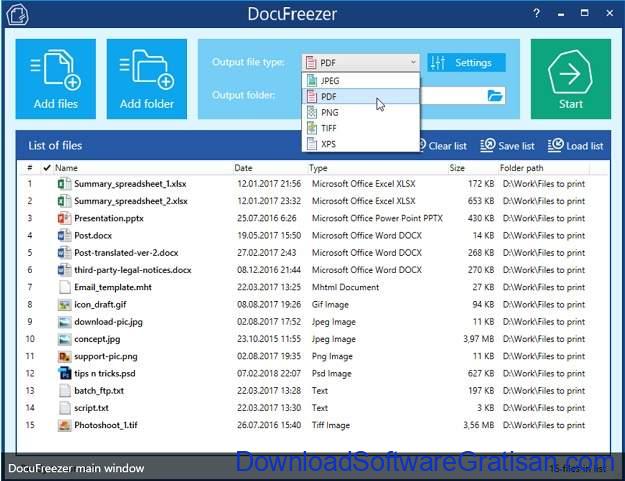This screenshot has width=625, height=481.
Task: Collapse the Output file type dropdown arrow
Action: [413, 62]
